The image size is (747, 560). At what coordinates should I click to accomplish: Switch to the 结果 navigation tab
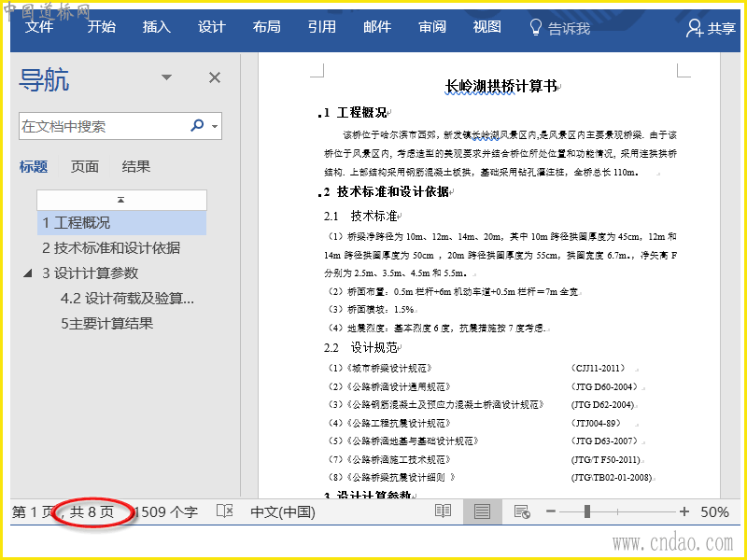tap(135, 167)
